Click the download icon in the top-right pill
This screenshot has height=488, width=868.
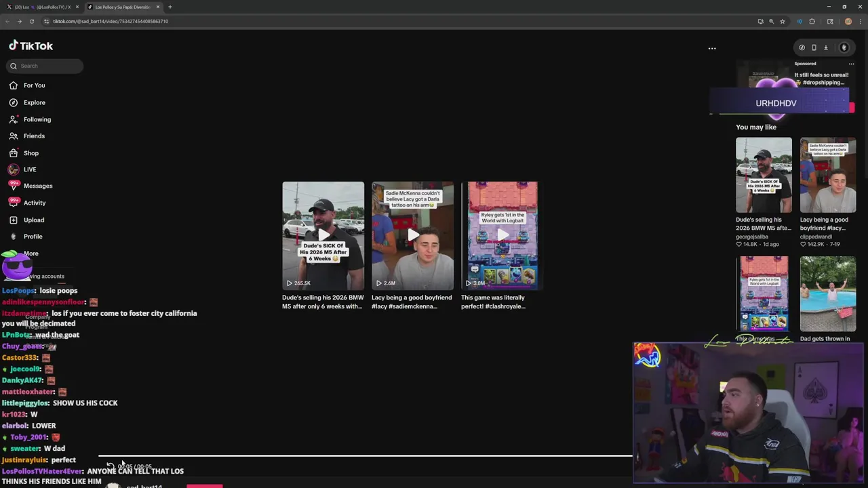[x=825, y=47]
